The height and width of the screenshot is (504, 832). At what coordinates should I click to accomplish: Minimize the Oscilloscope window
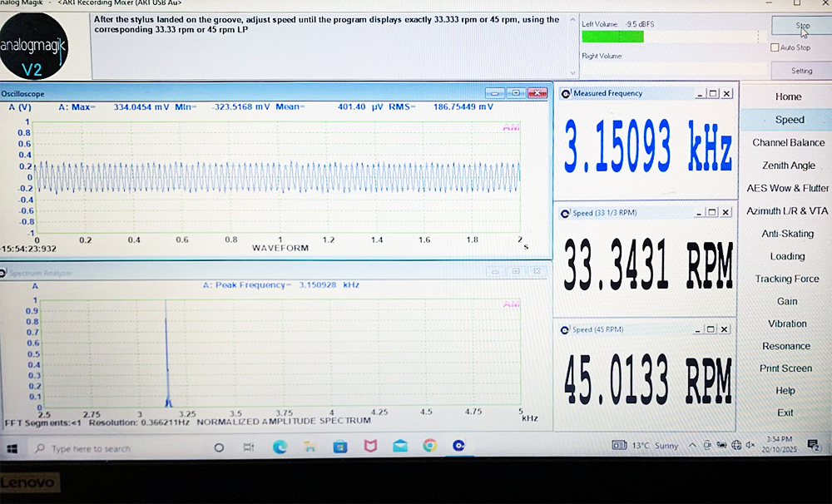(495, 93)
